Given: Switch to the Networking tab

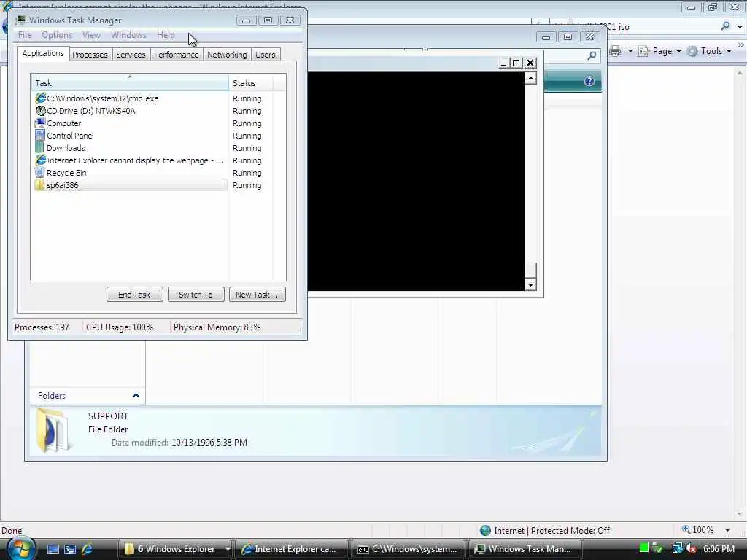Looking at the screenshot, I should tap(227, 55).
